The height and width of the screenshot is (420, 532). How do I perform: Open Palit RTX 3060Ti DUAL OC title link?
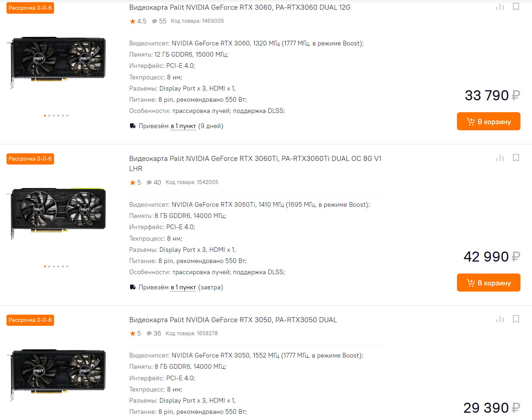255,159
